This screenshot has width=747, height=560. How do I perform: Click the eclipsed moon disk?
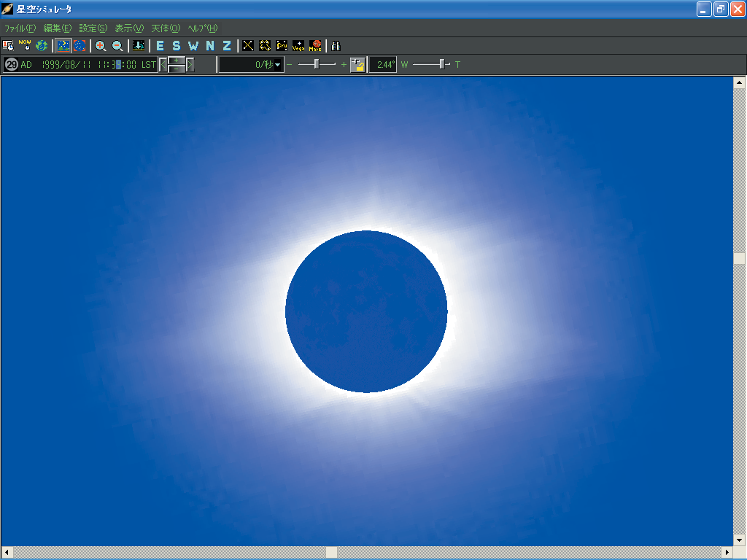pos(366,311)
